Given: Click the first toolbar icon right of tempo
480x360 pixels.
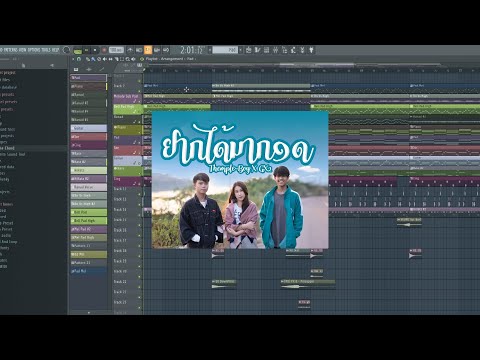Looking at the screenshot, I should 130,50.
